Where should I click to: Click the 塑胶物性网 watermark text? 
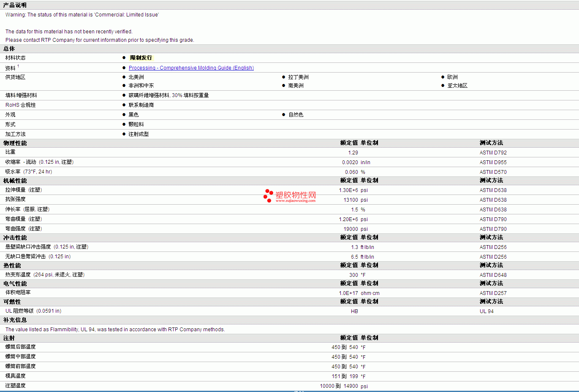[x=296, y=195]
